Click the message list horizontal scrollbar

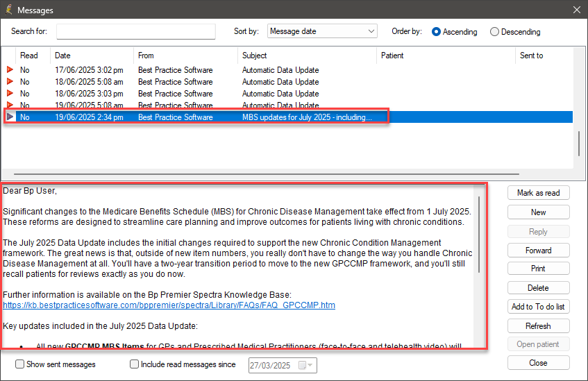click(x=267, y=174)
